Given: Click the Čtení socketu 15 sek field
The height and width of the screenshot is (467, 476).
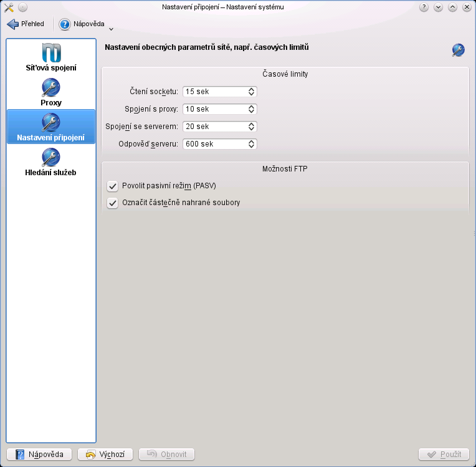Looking at the screenshot, I should click(220, 92).
